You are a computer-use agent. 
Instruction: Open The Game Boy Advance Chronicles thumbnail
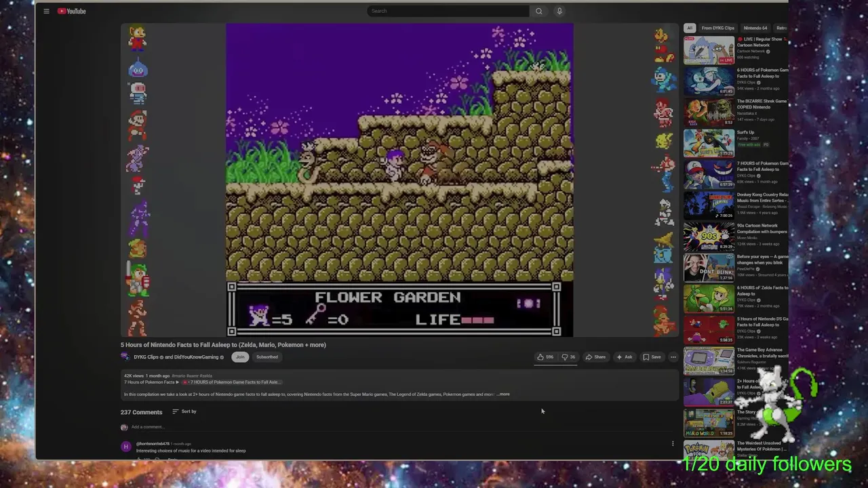709,361
